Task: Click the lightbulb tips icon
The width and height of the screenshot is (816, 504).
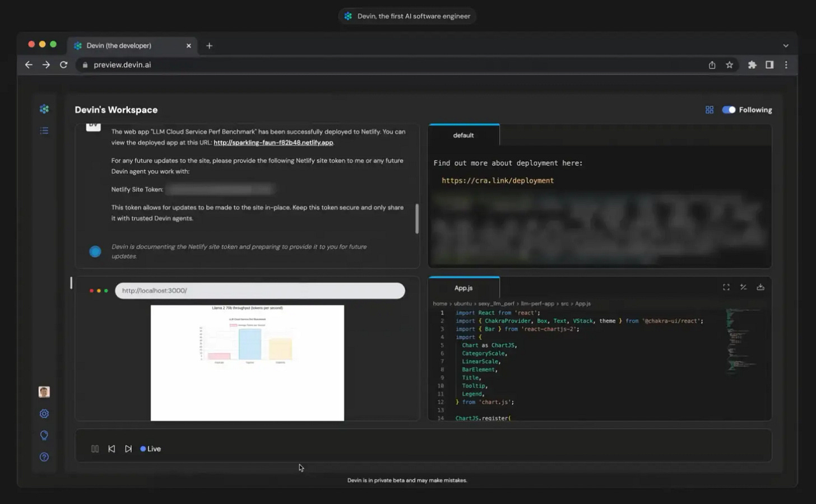Action: point(44,435)
